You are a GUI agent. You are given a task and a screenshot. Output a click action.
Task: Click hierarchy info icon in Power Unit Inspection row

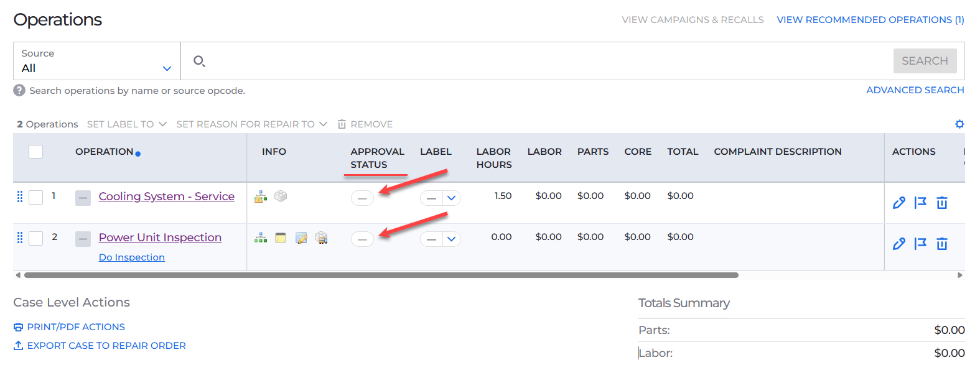[261, 238]
